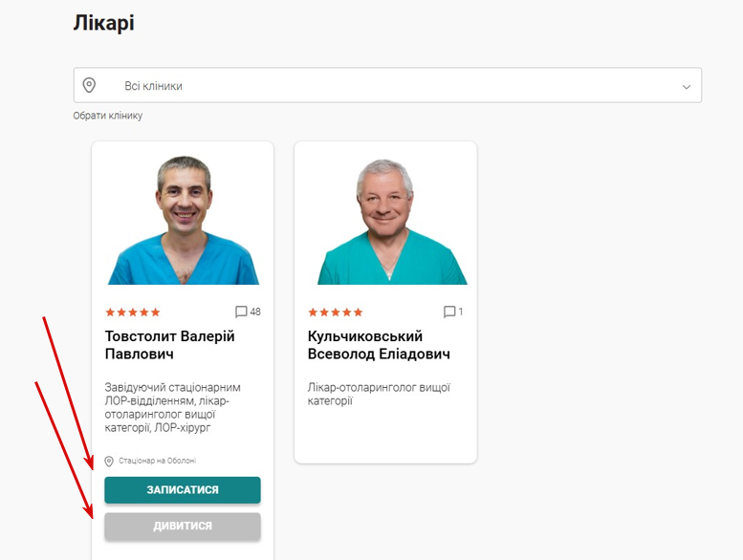This screenshot has height=560, width=743.
Task: Click the ДИВИТИСЯ button
Action: click(183, 526)
